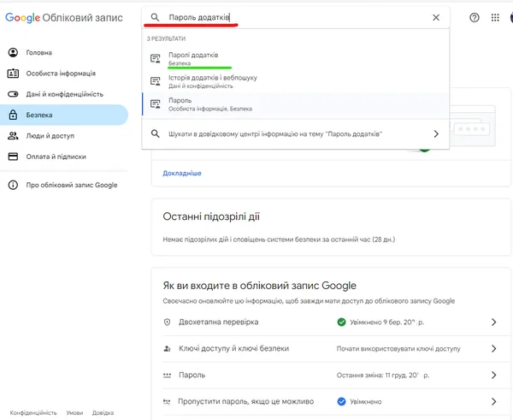Screen dimensions: 513x420
Task: Open Ключі доступу й ключі безпеки chevron
Action: coord(493,349)
